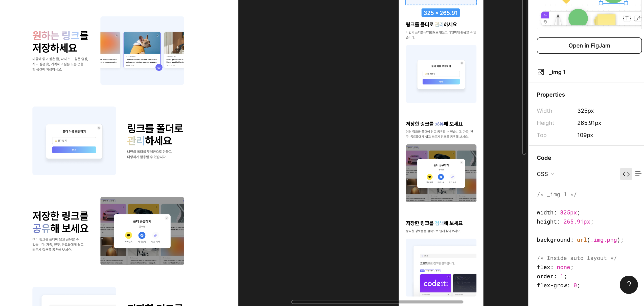Screen dimensions: 644x306
Task: Open the CSS language dropdown
Action: click(545, 174)
